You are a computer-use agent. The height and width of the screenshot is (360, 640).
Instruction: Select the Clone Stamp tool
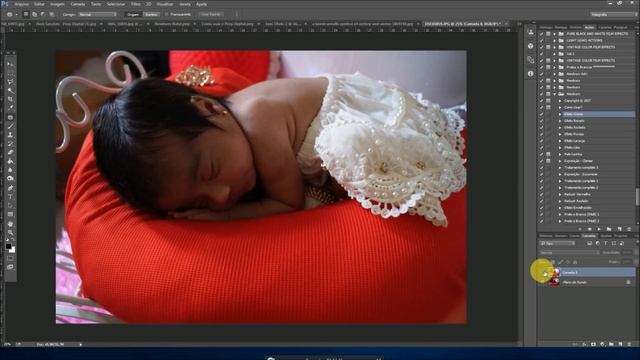[x=10, y=135]
